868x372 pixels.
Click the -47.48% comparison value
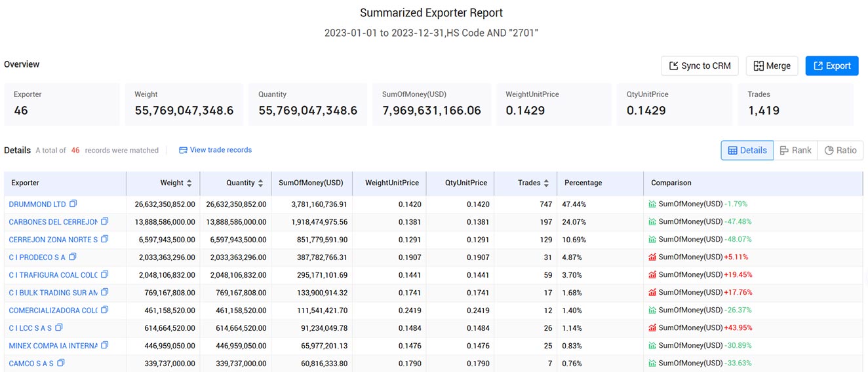(x=738, y=222)
